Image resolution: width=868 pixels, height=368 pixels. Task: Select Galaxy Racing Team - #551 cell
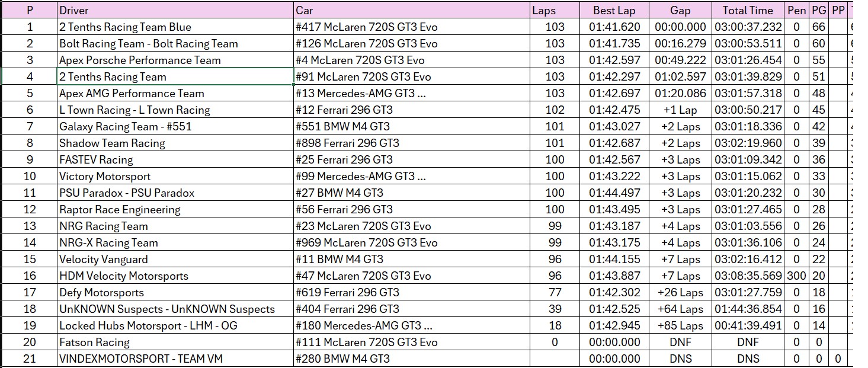click(x=175, y=126)
